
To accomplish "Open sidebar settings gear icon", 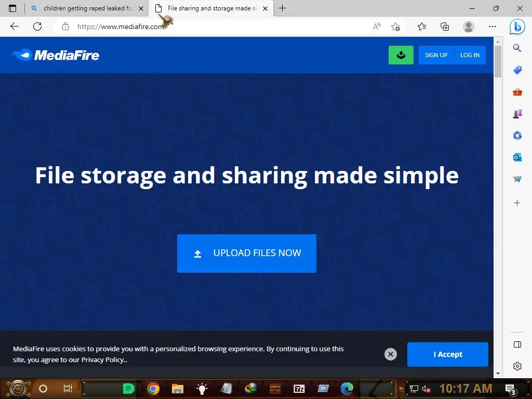I will point(517,366).
